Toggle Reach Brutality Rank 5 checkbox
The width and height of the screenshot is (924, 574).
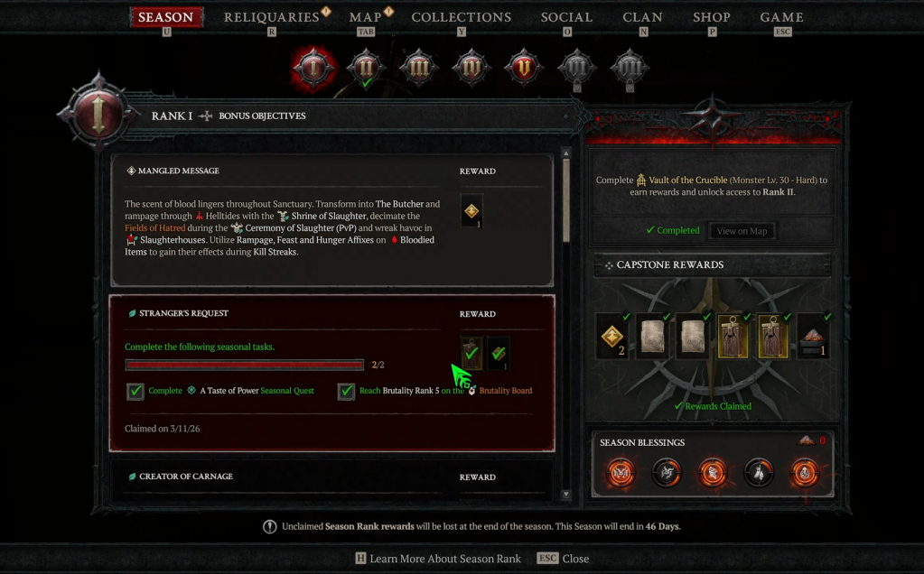tap(346, 391)
